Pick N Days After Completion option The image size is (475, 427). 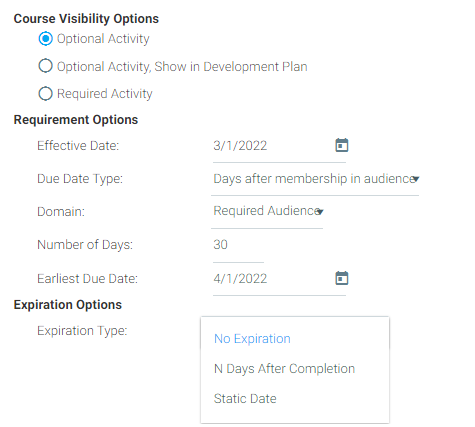[x=284, y=369]
